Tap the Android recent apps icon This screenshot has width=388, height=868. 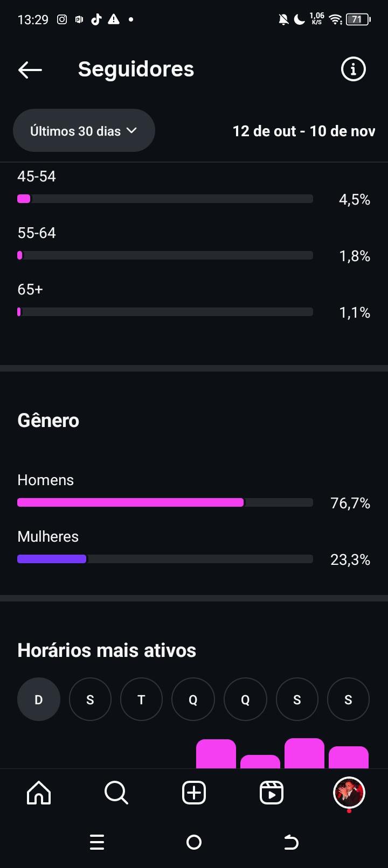coord(97,842)
